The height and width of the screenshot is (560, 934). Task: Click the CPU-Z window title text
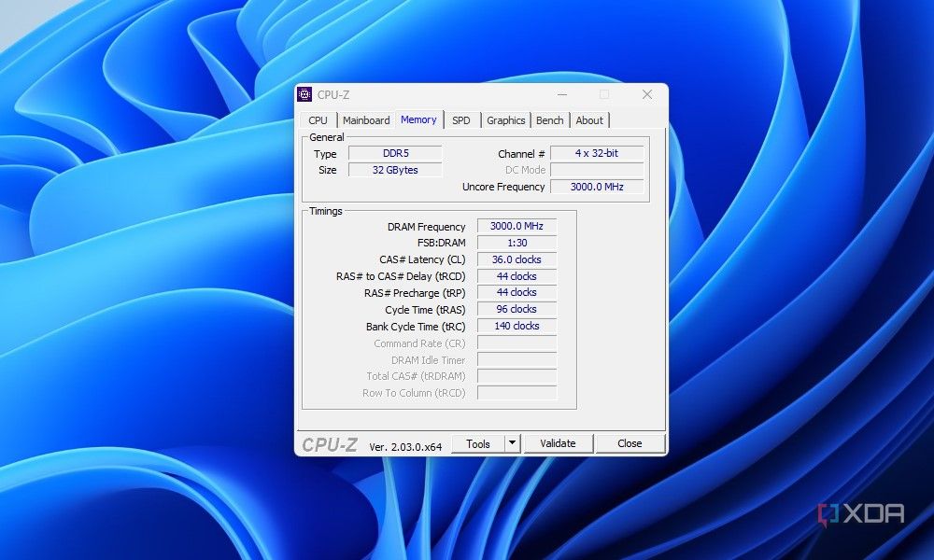[x=333, y=94]
